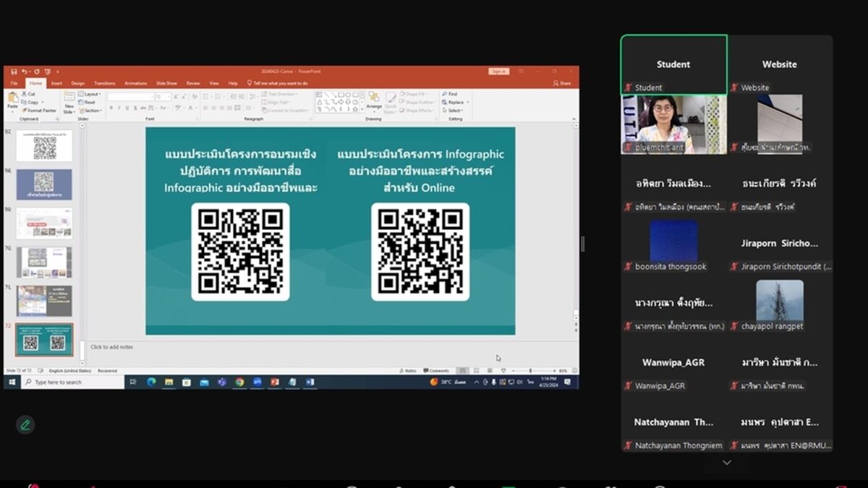Select the boonsita thongsook participant tile
The image size is (868, 488).
(x=673, y=244)
